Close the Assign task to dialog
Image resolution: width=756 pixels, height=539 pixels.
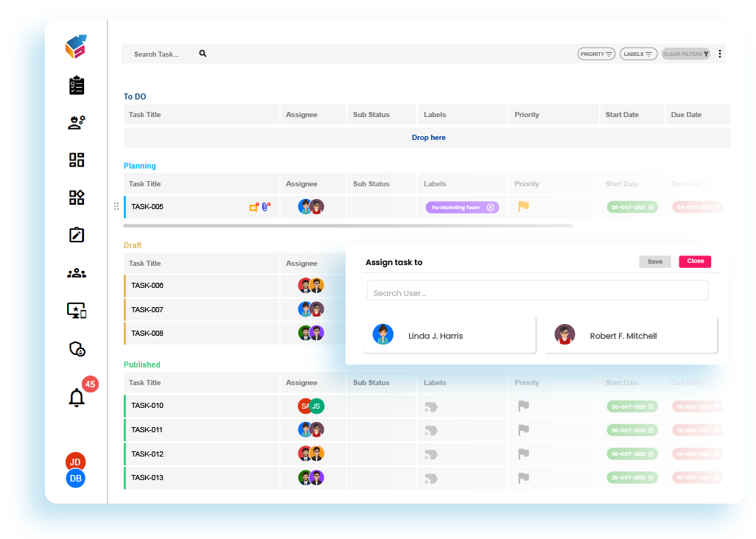(696, 261)
